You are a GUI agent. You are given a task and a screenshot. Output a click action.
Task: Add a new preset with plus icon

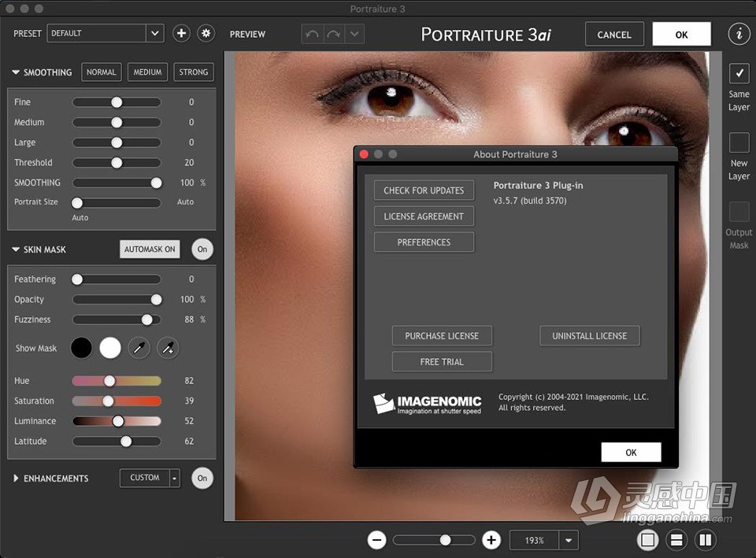pyautogui.click(x=181, y=33)
